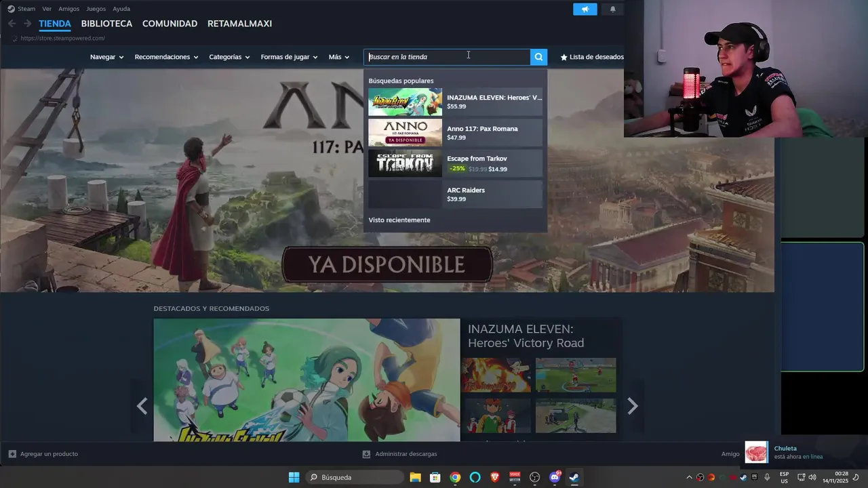Open the notifications bell

(x=613, y=9)
